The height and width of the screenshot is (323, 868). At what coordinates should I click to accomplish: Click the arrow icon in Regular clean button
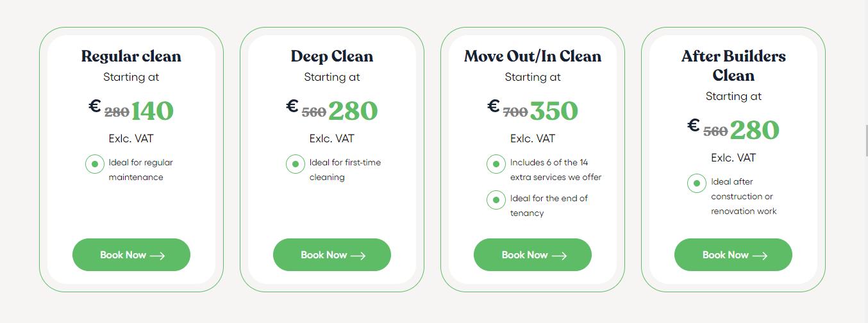(x=158, y=256)
